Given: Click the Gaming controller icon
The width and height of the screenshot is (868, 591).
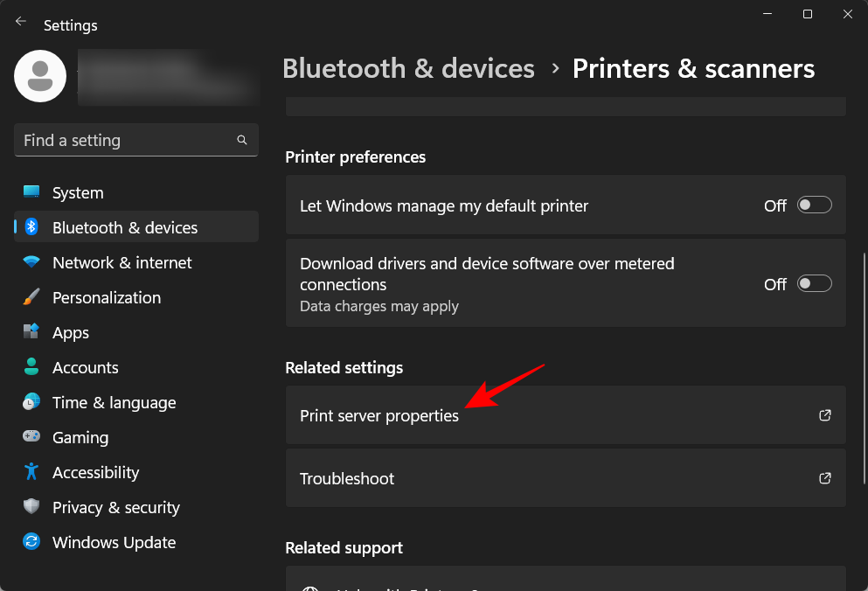Looking at the screenshot, I should pyautogui.click(x=31, y=437).
